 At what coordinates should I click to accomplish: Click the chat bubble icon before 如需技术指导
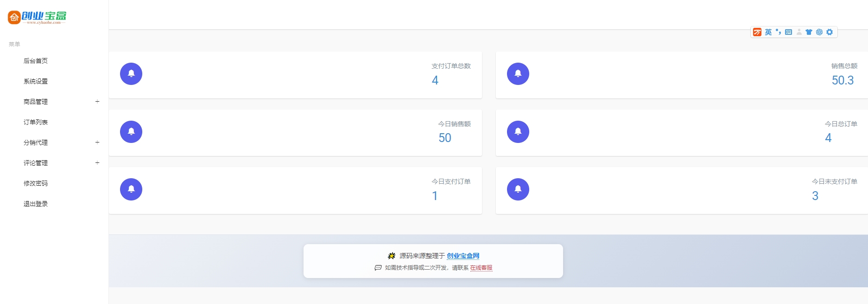click(378, 268)
